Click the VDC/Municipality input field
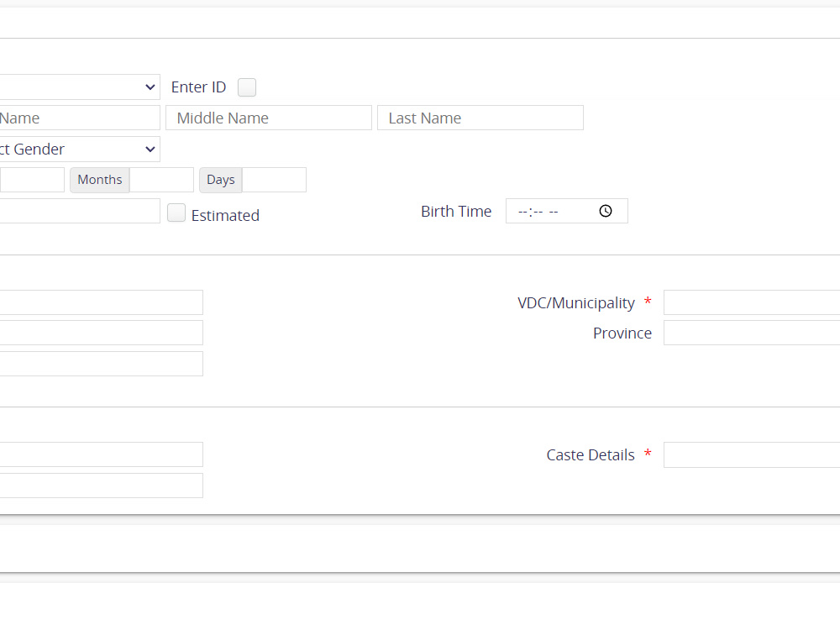 pyautogui.click(x=752, y=302)
